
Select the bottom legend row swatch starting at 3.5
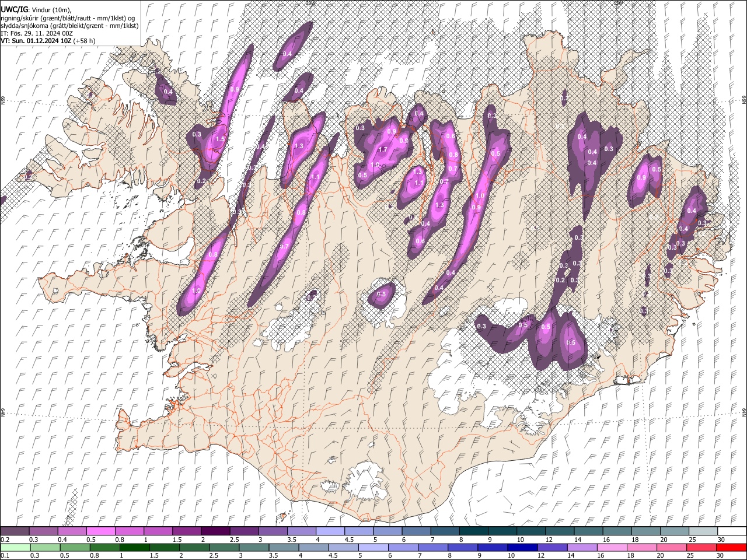(284, 547)
